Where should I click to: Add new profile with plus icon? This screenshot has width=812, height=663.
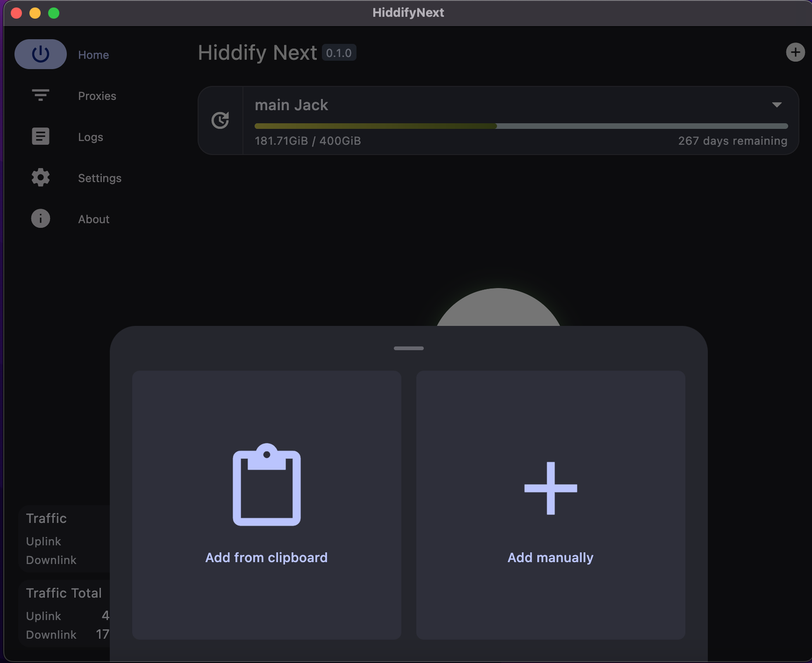point(795,52)
